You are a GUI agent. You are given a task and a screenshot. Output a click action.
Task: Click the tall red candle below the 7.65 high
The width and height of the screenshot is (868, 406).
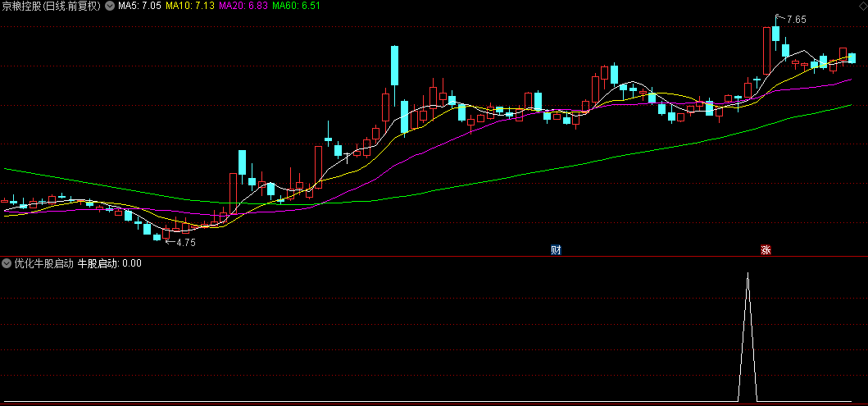(x=766, y=51)
